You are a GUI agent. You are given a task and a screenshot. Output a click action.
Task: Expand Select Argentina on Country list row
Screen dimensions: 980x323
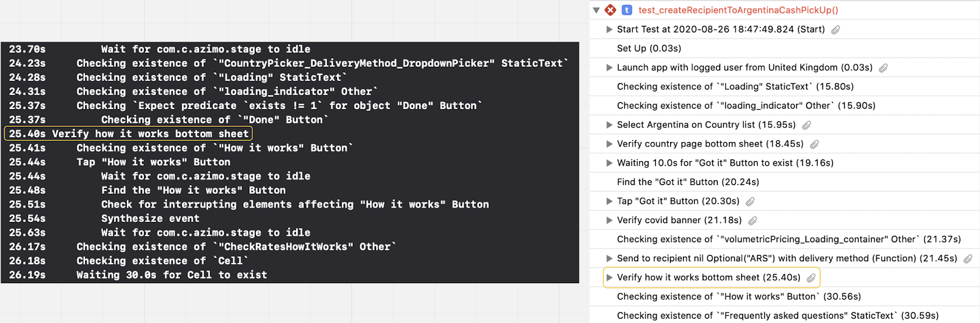(609, 125)
